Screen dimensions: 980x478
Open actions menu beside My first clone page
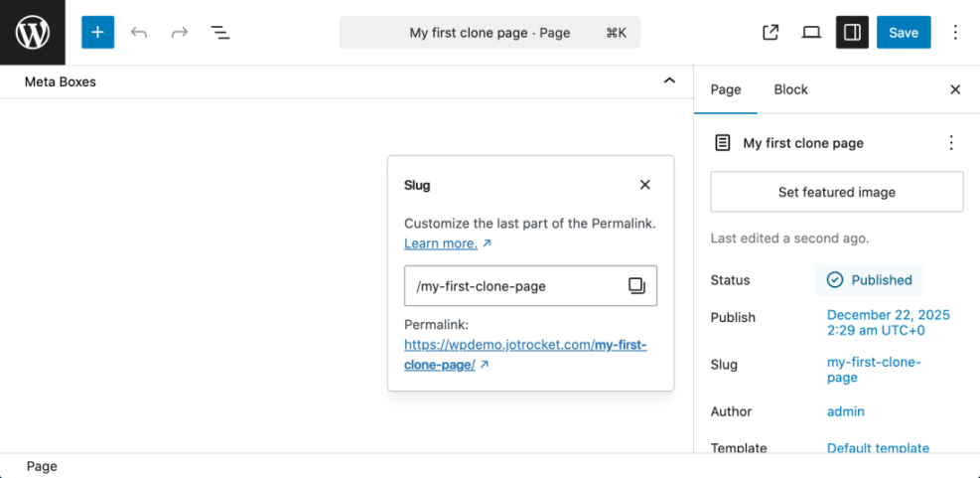(951, 143)
